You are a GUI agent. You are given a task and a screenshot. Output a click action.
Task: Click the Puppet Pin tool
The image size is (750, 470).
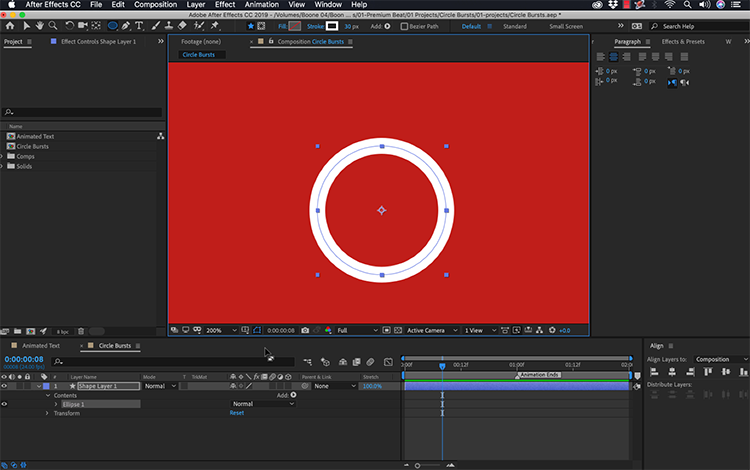214,26
